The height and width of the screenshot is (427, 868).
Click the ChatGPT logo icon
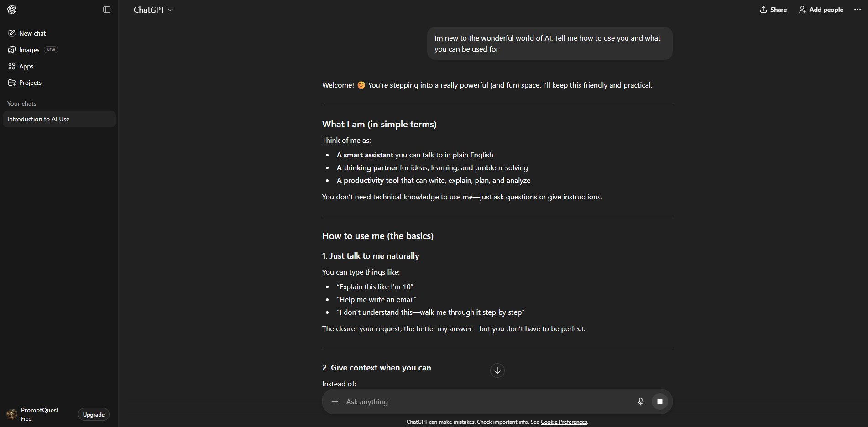point(12,10)
